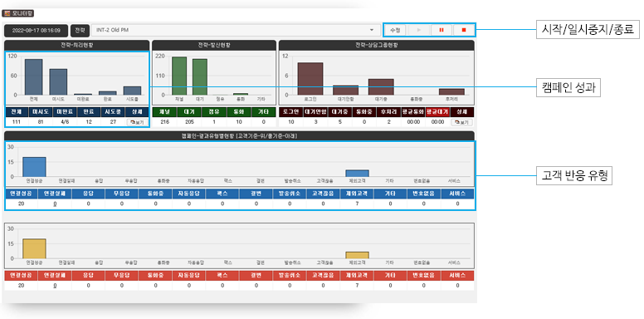Click the tall yellow 연결성공 bar
Image resolution: width=644 pixels, height=319 pixels.
tap(34, 248)
